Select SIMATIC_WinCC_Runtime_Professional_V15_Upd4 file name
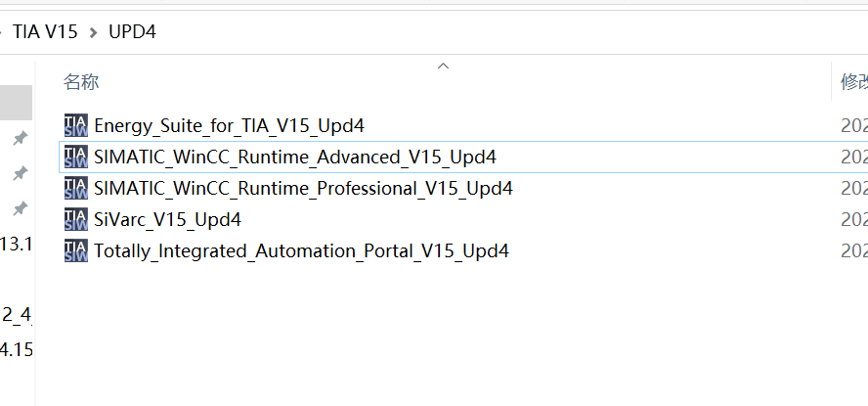This screenshot has width=868, height=406. coord(303,188)
